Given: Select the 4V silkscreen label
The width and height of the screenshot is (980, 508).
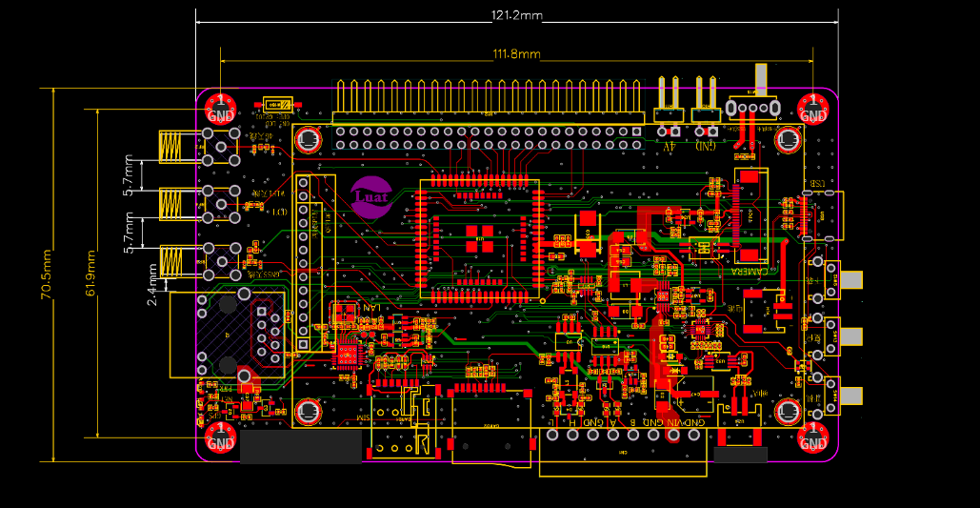Looking at the screenshot, I should (669, 146).
